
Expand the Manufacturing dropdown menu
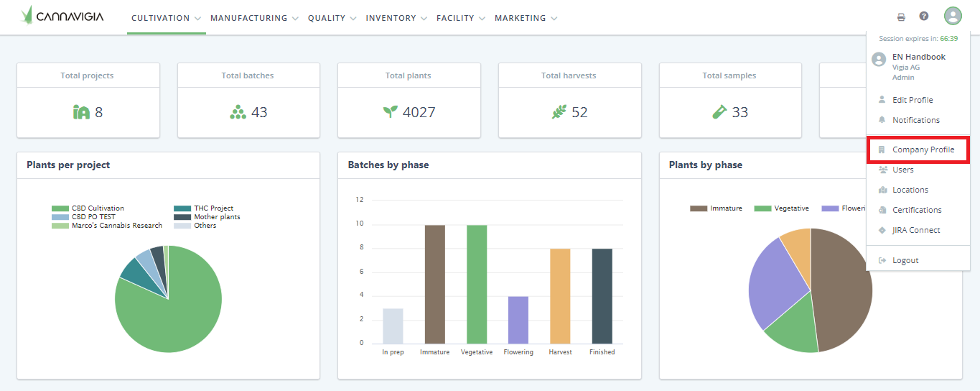point(254,18)
